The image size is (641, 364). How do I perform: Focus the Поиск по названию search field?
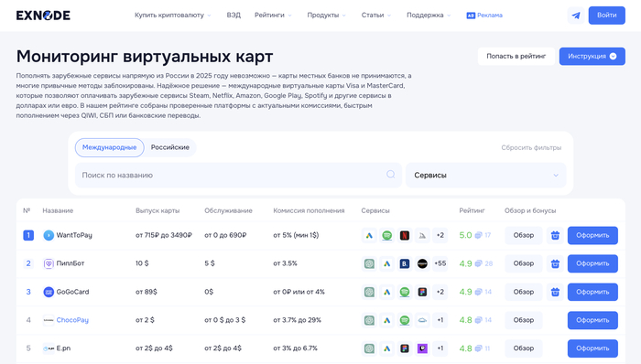tap(238, 175)
